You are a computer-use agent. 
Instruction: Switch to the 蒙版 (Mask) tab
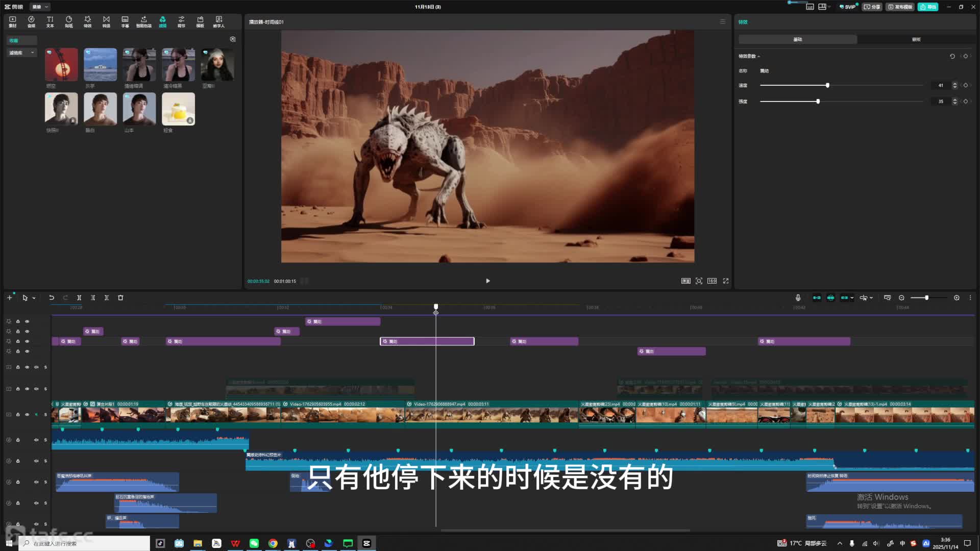tap(916, 39)
